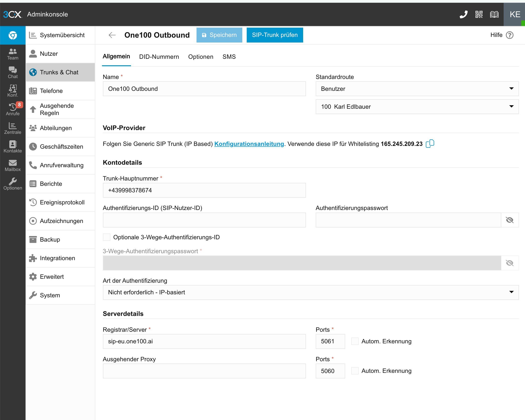Open Art der Authentifizierung dropdown
The height and width of the screenshot is (420, 525).
coord(311,292)
